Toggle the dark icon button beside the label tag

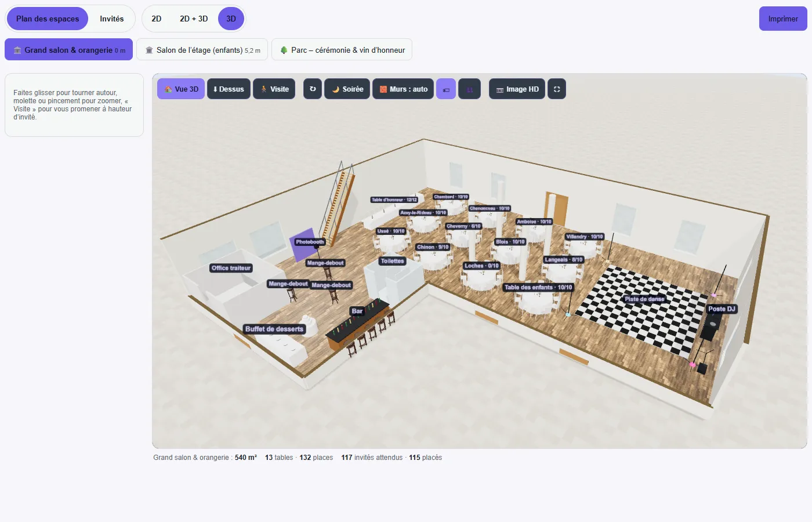coord(470,89)
